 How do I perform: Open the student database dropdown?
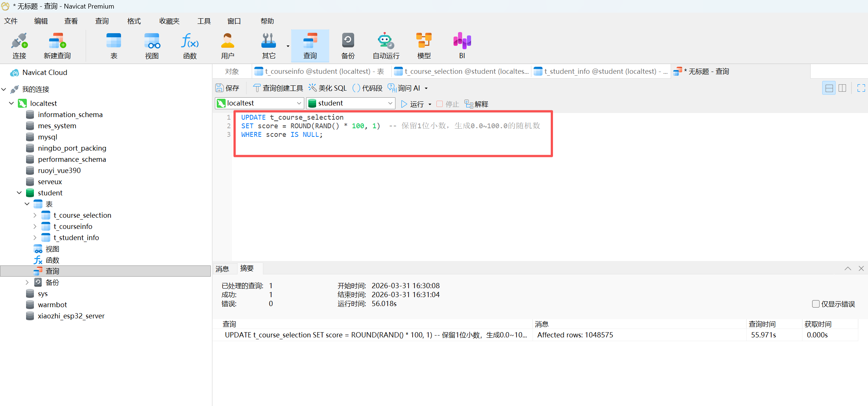[350, 103]
